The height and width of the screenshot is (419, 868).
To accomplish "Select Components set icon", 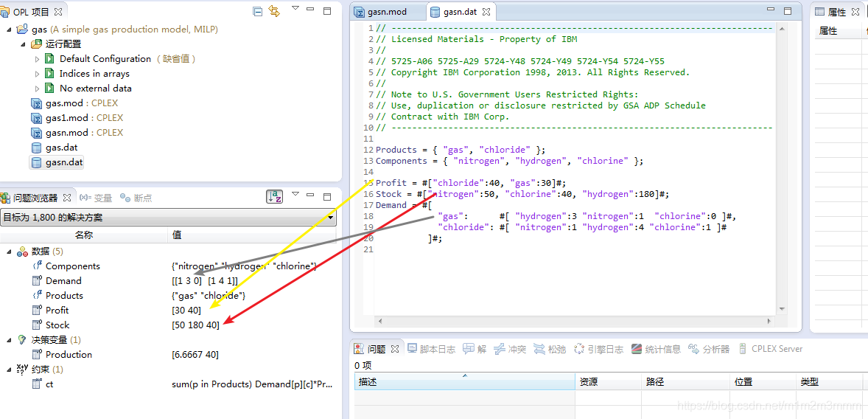I will click(x=37, y=266).
